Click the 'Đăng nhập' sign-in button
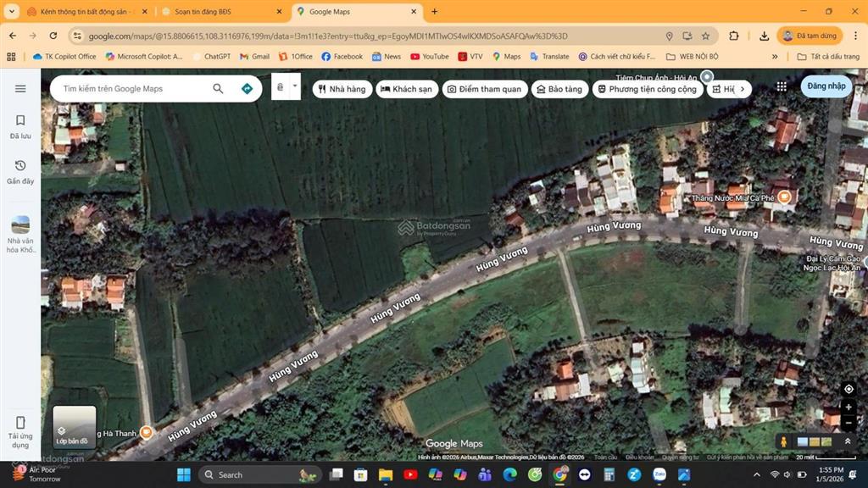This screenshot has height=488, width=868. pos(826,86)
